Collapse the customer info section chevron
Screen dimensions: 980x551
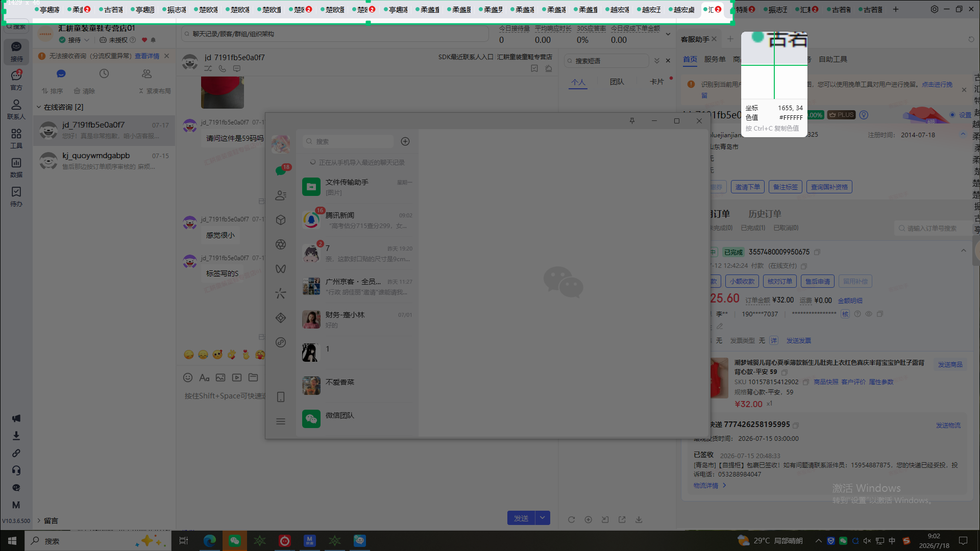pyautogui.click(x=963, y=135)
